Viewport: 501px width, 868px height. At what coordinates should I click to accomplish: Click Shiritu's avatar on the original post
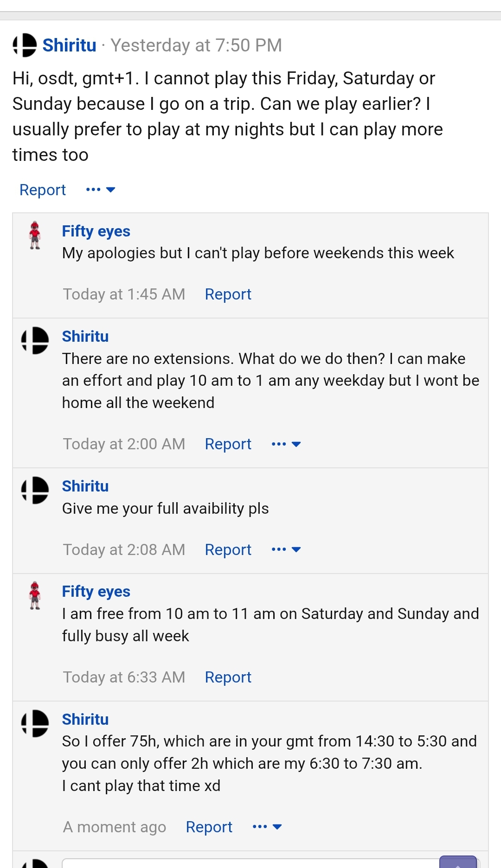click(x=25, y=45)
